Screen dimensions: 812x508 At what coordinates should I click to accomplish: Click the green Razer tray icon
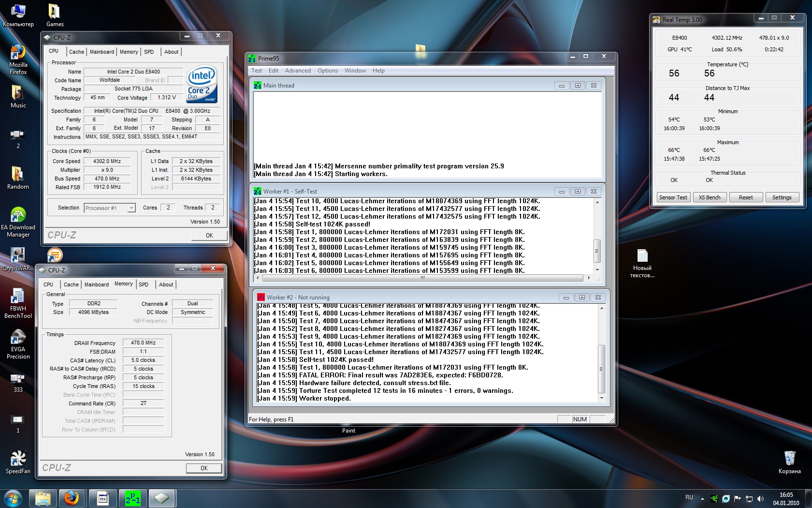point(714,498)
